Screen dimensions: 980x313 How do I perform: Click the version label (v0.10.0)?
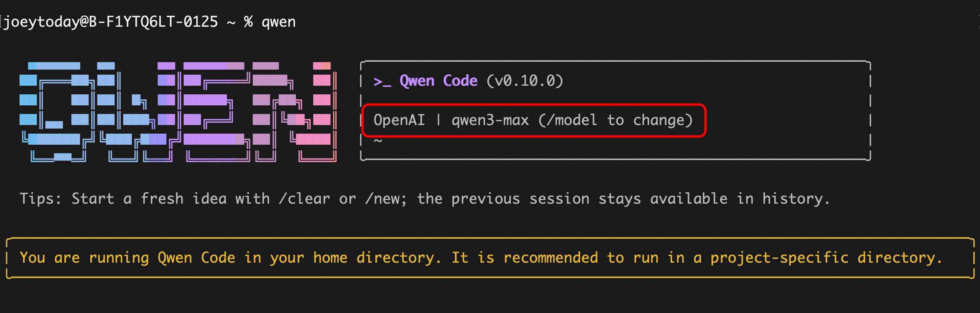tap(525, 81)
